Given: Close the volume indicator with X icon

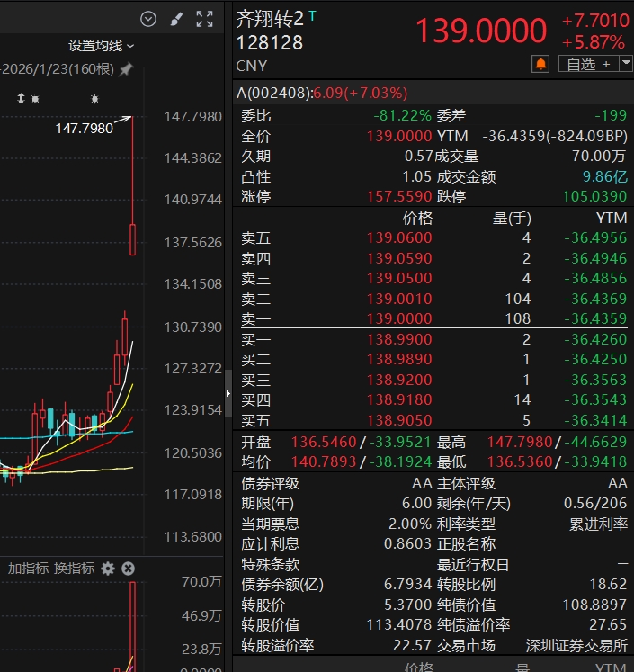Looking at the screenshot, I should point(128,569).
